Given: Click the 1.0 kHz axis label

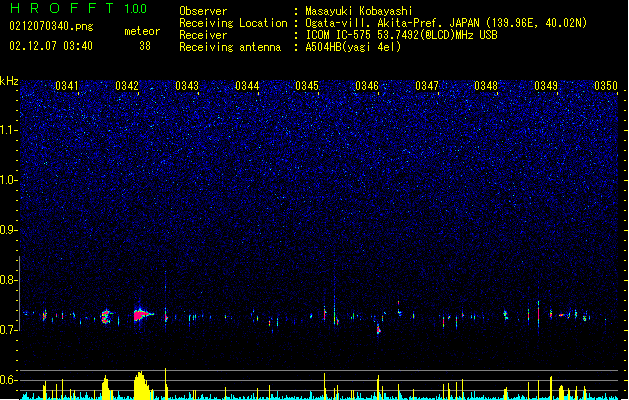Looking at the screenshot, I should [8, 180].
